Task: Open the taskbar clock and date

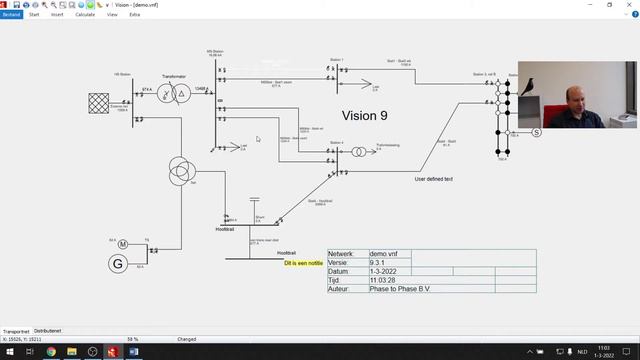Action: (x=604, y=351)
